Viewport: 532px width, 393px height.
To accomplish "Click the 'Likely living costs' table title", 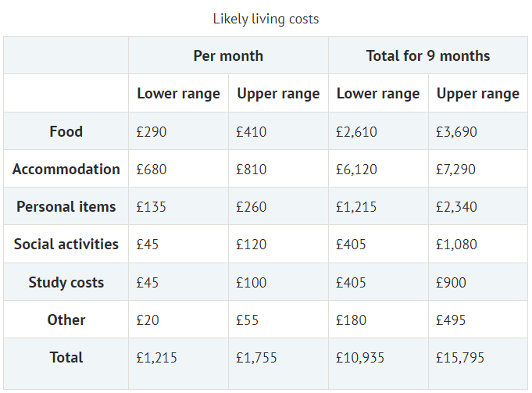I will 266,19.
